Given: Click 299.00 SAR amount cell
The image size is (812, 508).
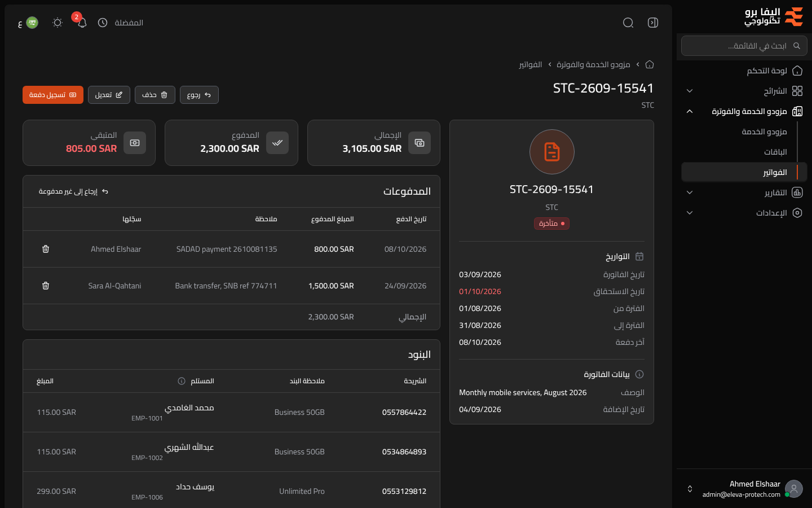Looking at the screenshot, I should tap(56, 491).
